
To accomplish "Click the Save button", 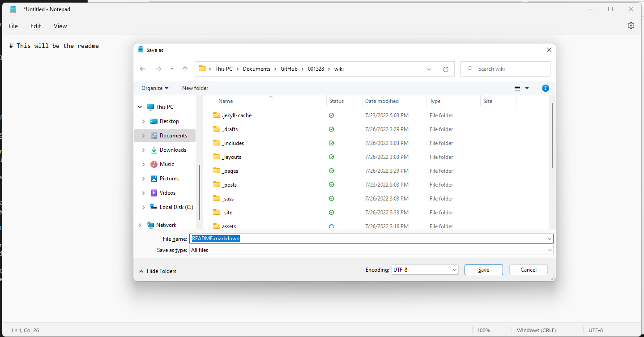I will coord(483,270).
